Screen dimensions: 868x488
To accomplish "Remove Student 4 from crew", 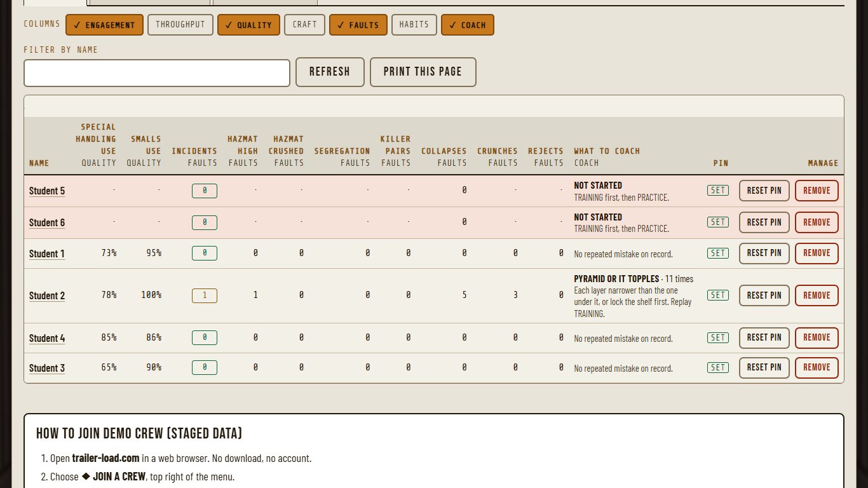I will (x=817, y=337).
